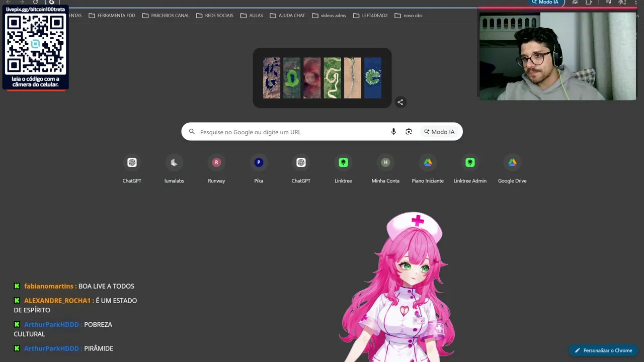Screen dimensions: 644x362
Task: Click the reddish terrain doodle image
Action: coord(312,78)
